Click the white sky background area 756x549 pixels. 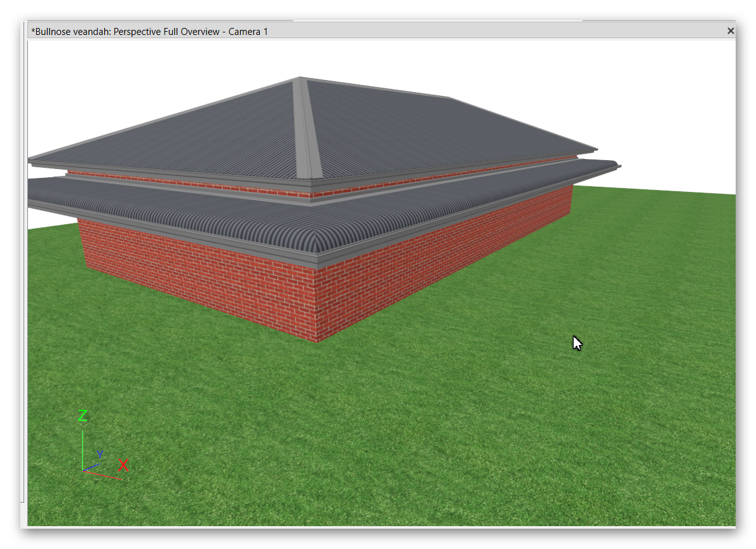(635, 95)
